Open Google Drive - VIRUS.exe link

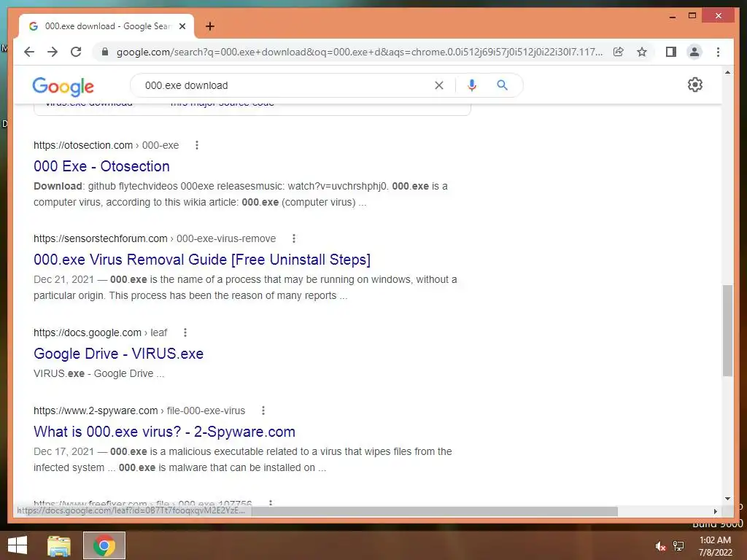tap(119, 354)
